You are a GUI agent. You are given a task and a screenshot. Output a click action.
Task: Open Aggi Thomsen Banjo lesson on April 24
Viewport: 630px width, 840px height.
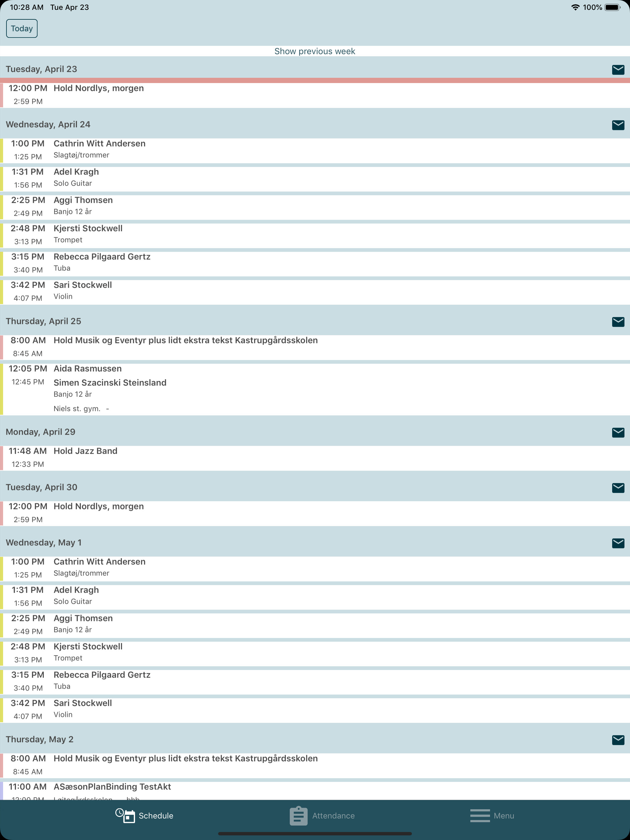pos(315,207)
